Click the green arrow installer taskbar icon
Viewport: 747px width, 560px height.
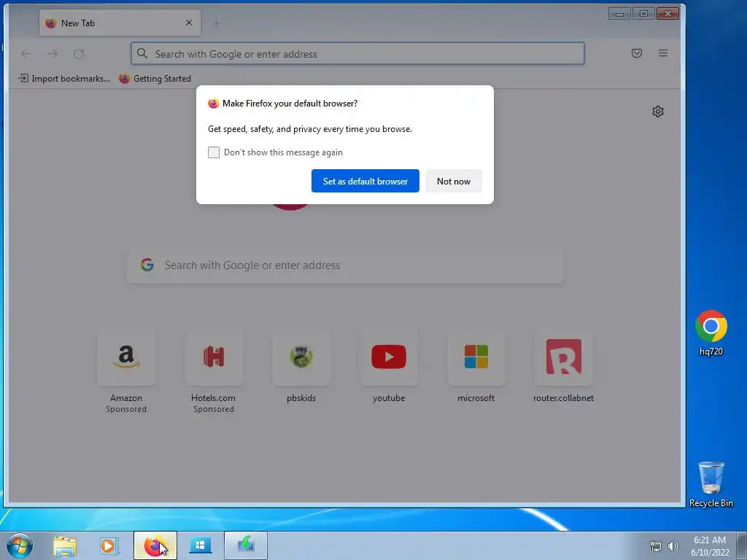click(246, 545)
